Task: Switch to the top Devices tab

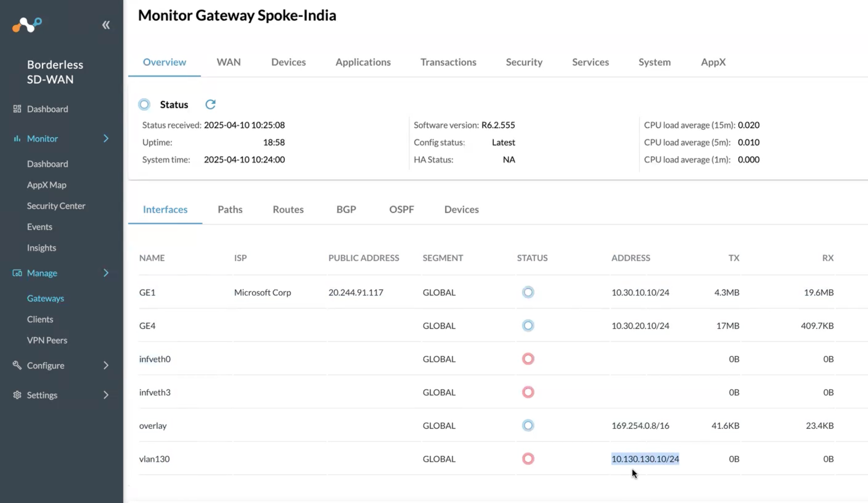Action: pos(288,62)
